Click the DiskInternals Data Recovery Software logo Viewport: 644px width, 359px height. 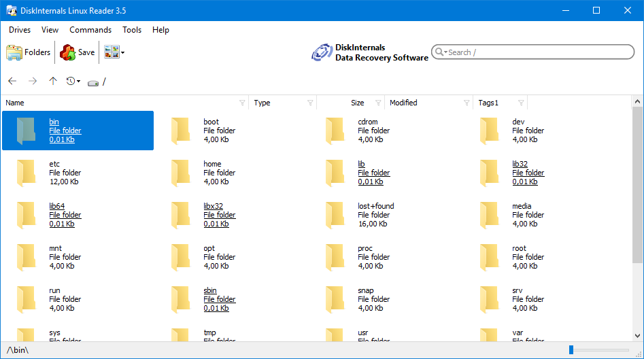click(x=370, y=52)
